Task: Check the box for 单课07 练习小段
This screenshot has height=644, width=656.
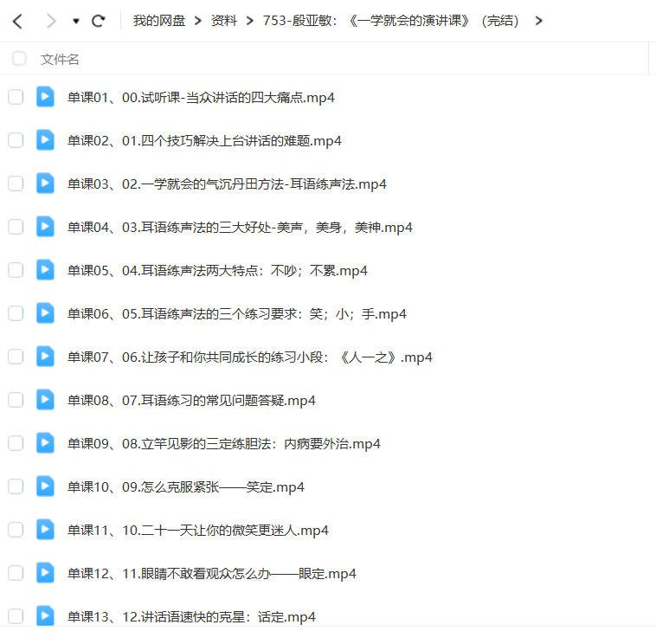Action: tap(16, 357)
